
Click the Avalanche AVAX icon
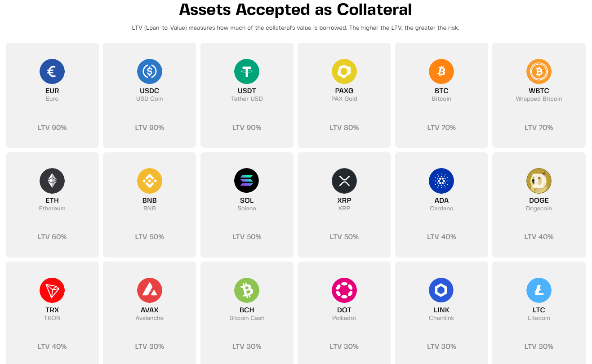click(150, 290)
